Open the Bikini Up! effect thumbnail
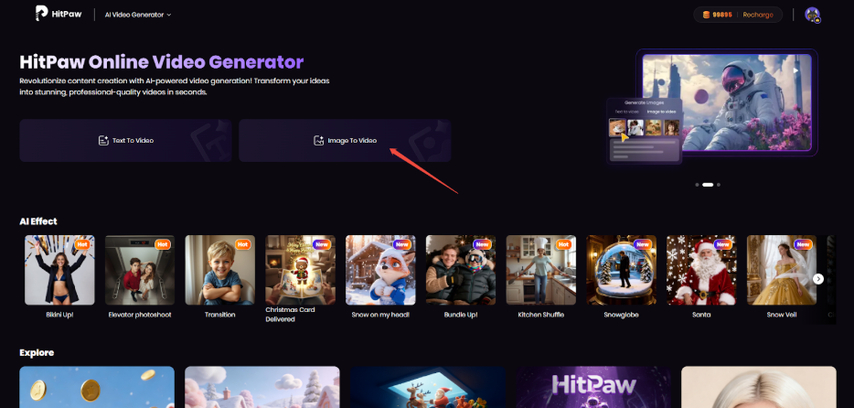 59,270
